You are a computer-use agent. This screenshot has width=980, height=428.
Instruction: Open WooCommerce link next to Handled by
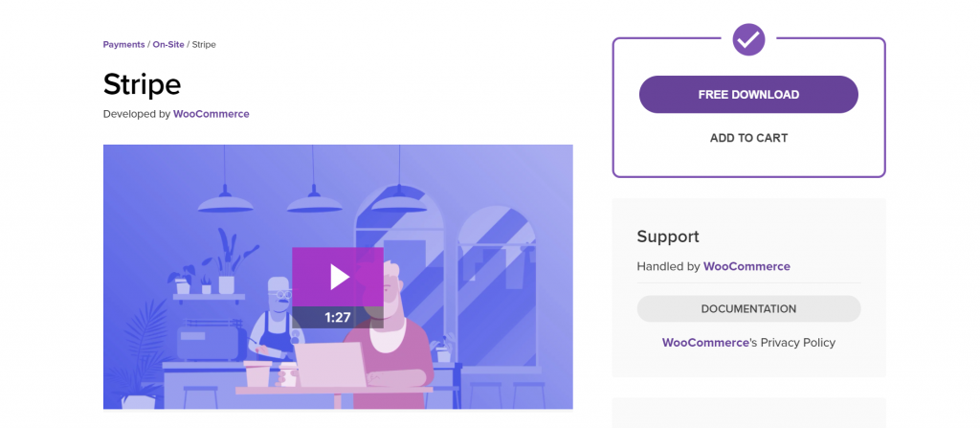click(746, 266)
